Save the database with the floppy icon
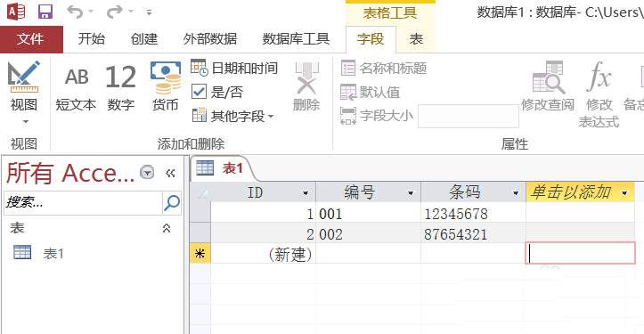 point(45,12)
